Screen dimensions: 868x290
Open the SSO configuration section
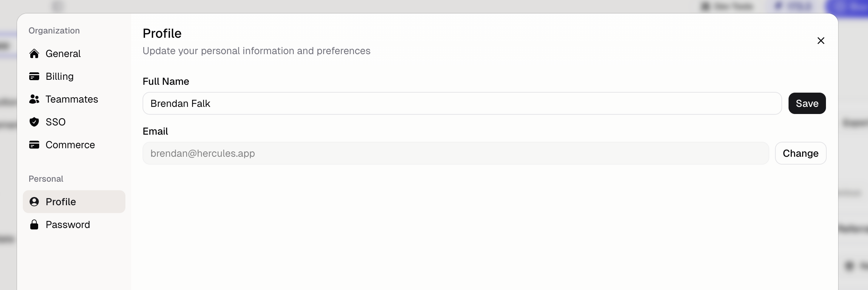(x=56, y=122)
